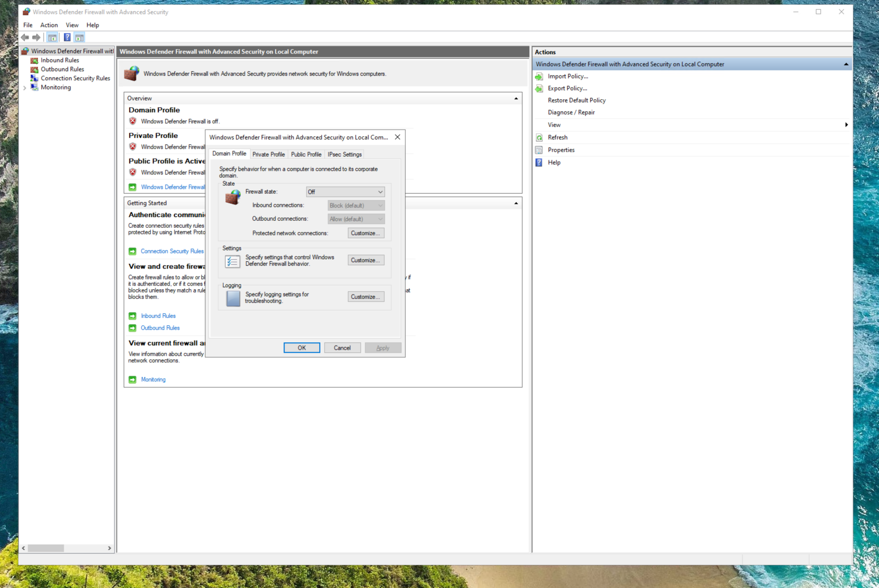This screenshot has width=879, height=588.
Task: Click the Refresh icon in Actions
Action: pos(539,137)
